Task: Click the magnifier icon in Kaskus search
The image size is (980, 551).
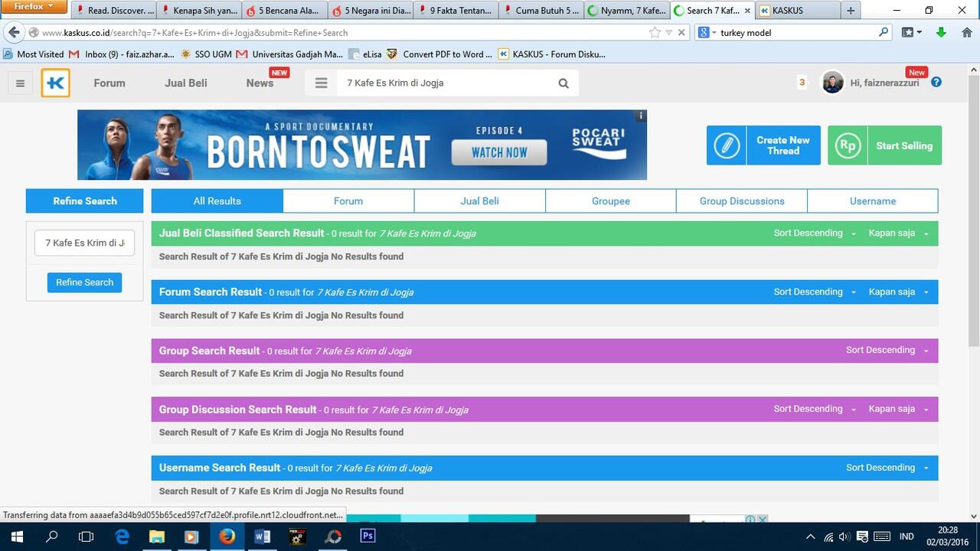Action: pos(563,83)
